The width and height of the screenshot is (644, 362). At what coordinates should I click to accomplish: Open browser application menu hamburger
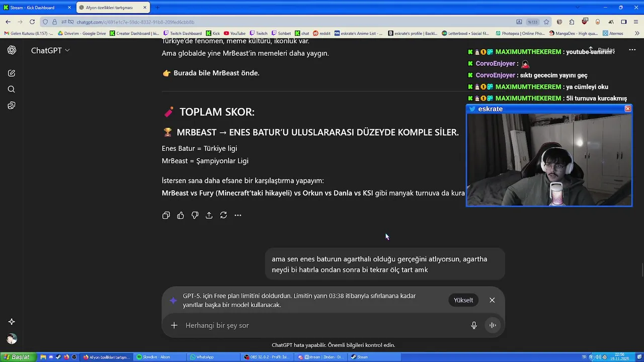coord(636,22)
